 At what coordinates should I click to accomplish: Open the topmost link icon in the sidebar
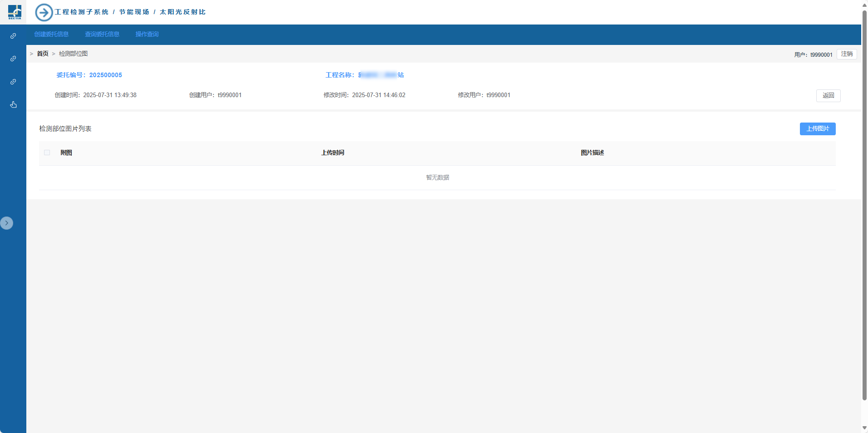(x=13, y=36)
